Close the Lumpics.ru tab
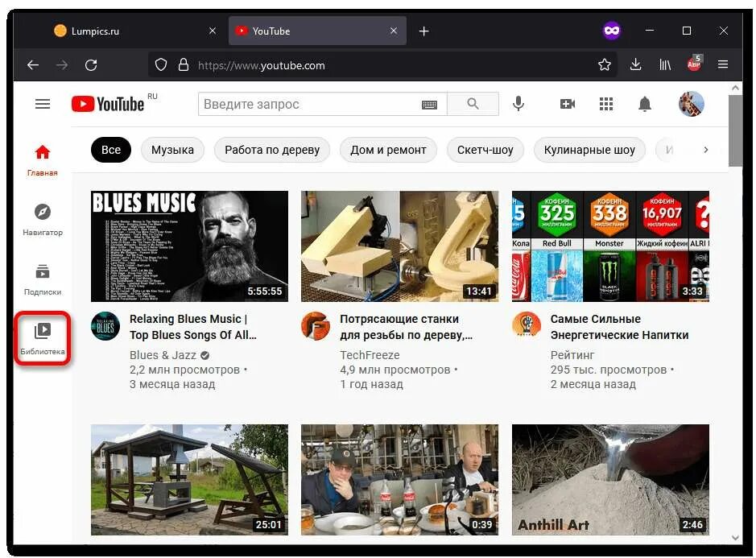This screenshot has width=756, height=558. (x=212, y=31)
